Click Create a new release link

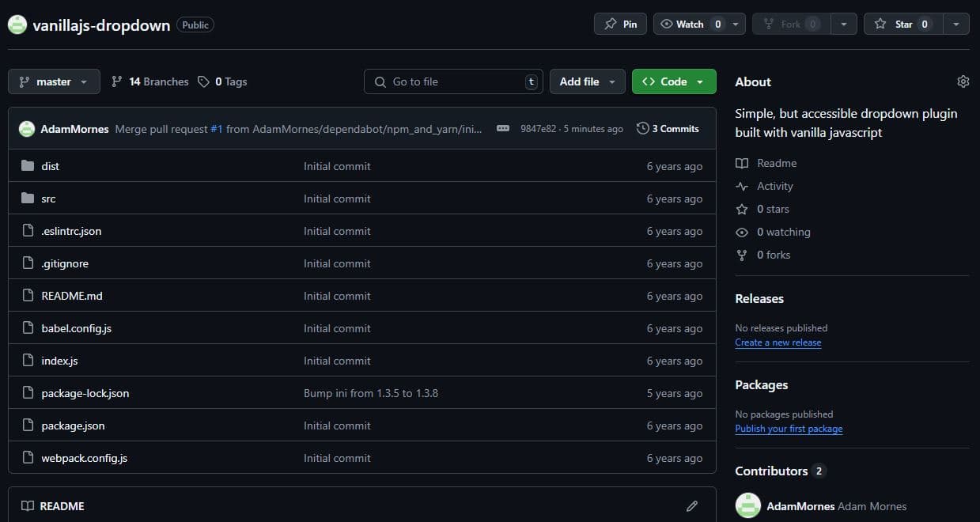coord(778,342)
